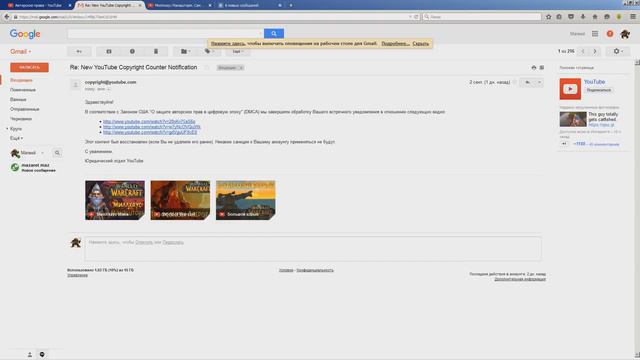Star the message from copyright@youtube.com

(x=515, y=82)
